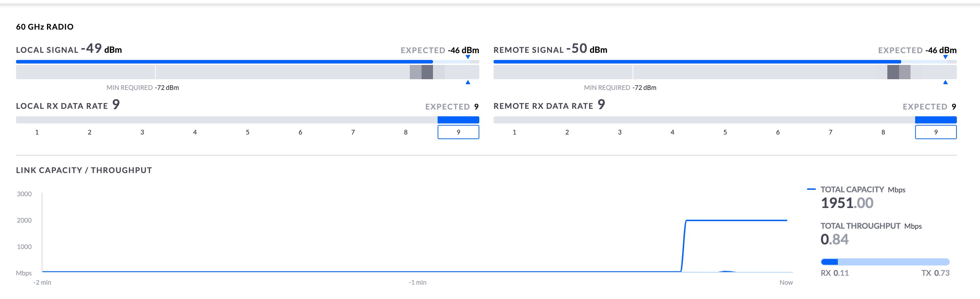Image resolution: width=980 pixels, height=299 pixels.
Task: Click remote Min Required -72 dBm label
Action: [x=620, y=88]
